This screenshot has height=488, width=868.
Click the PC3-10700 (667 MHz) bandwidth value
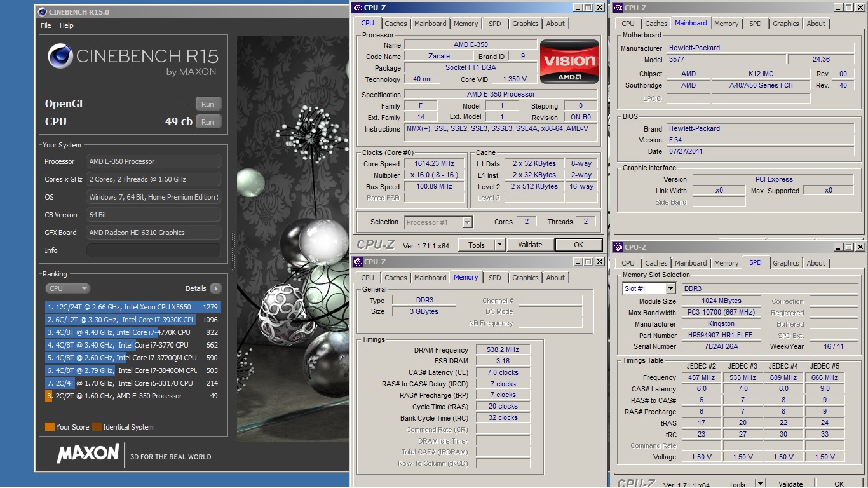pyautogui.click(x=721, y=312)
